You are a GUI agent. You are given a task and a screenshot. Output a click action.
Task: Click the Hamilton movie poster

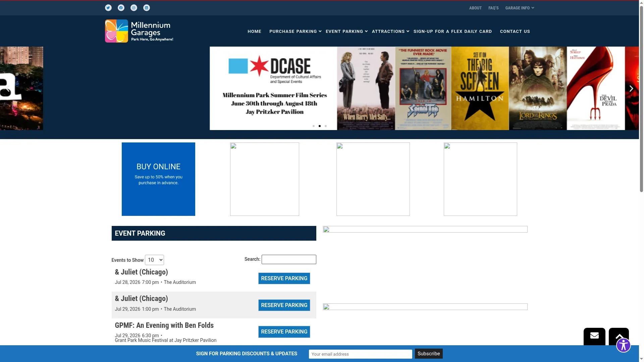click(x=480, y=88)
